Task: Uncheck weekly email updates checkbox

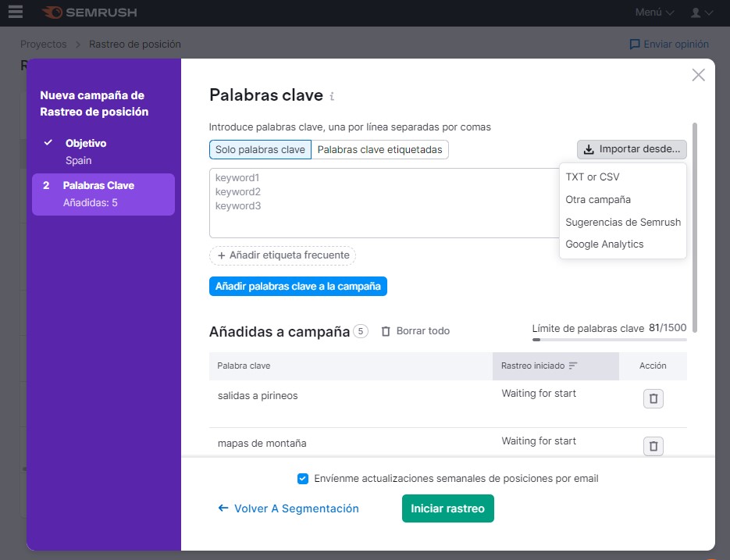Action: coord(303,478)
